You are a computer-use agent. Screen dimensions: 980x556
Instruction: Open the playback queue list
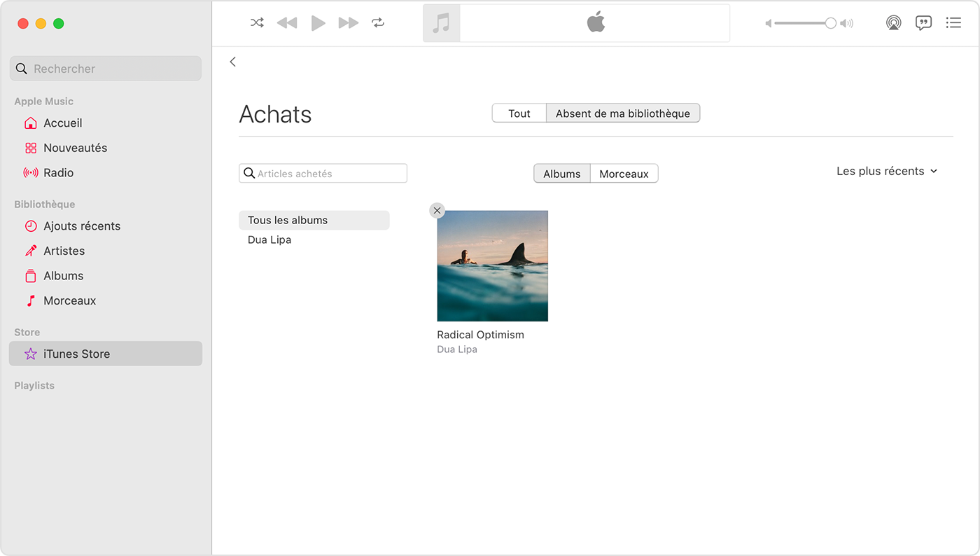(x=953, y=22)
